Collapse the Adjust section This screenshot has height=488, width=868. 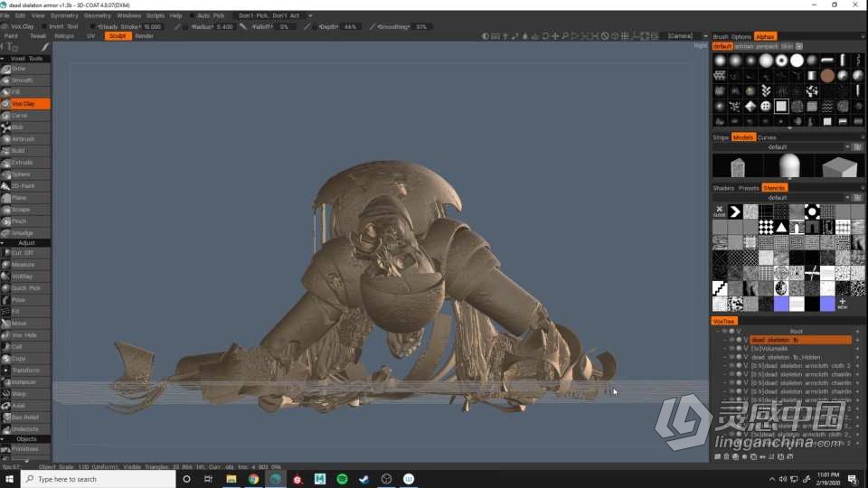(x=3, y=243)
